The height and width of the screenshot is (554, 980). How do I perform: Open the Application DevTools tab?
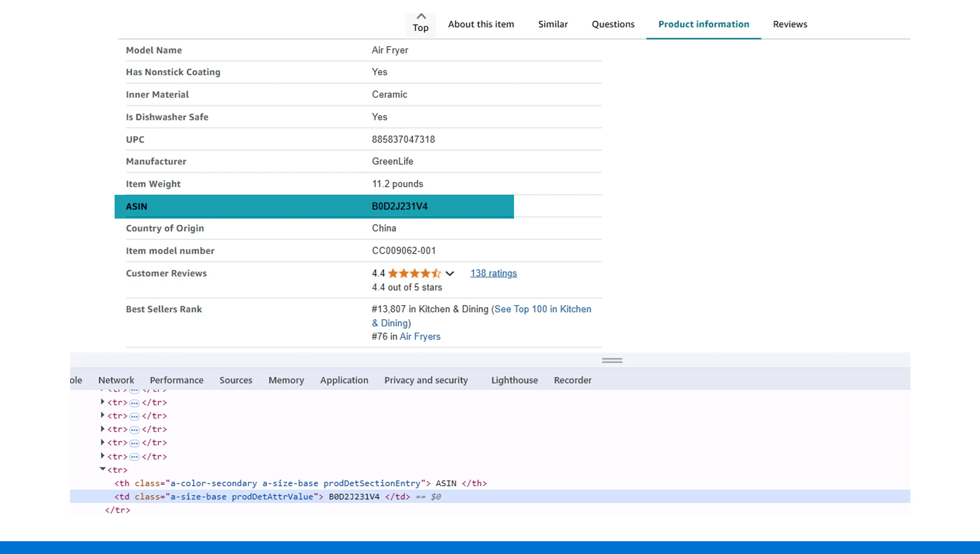click(344, 380)
